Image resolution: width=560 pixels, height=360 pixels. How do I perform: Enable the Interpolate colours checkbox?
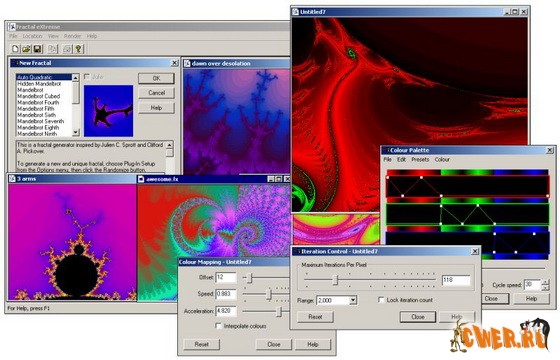pos(218,326)
